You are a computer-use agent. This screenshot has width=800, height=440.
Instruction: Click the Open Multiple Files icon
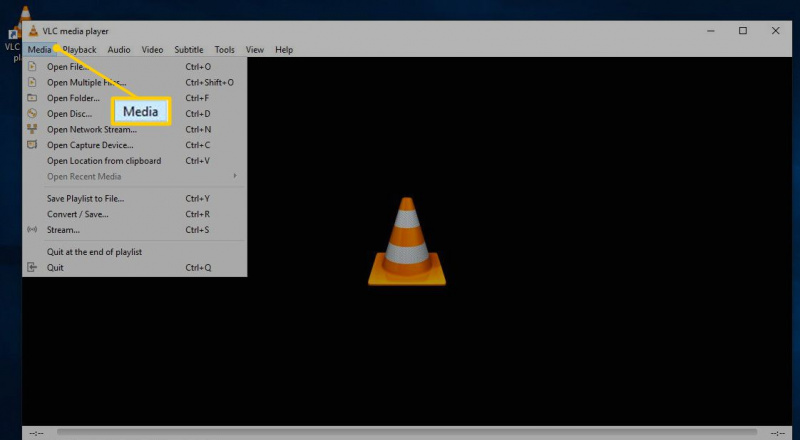(32, 82)
